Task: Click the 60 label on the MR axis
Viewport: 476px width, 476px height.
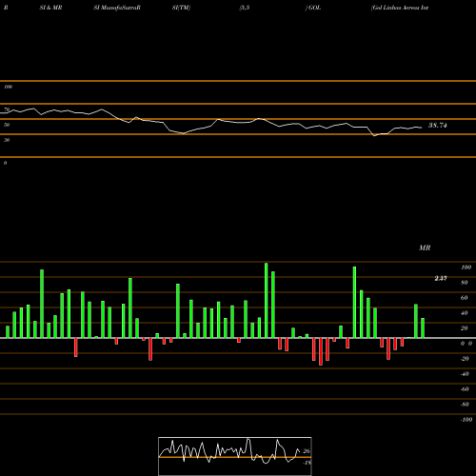Action: click(x=465, y=298)
